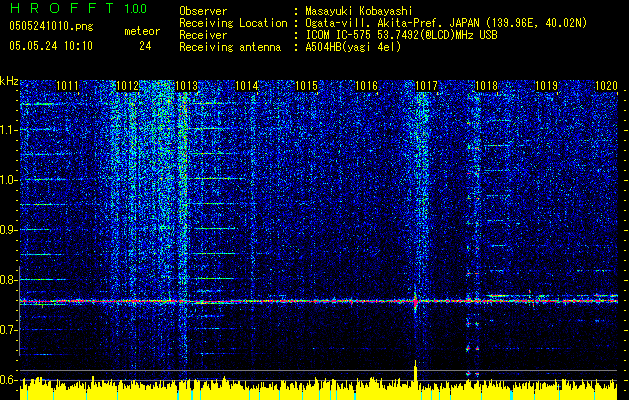This screenshot has height=400, width=629.
Task: Click the 1011 time marker
Action: [x=67, y=86]
